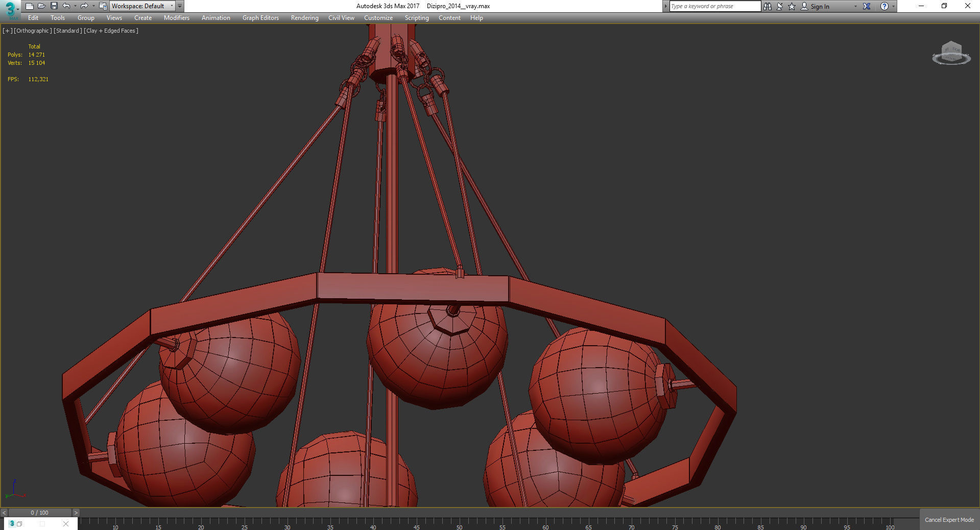This screenshot has width=980, height=530.
Task: Redo the action with the redo arrow
Action: pyautogui.click(x=84, y=6)
